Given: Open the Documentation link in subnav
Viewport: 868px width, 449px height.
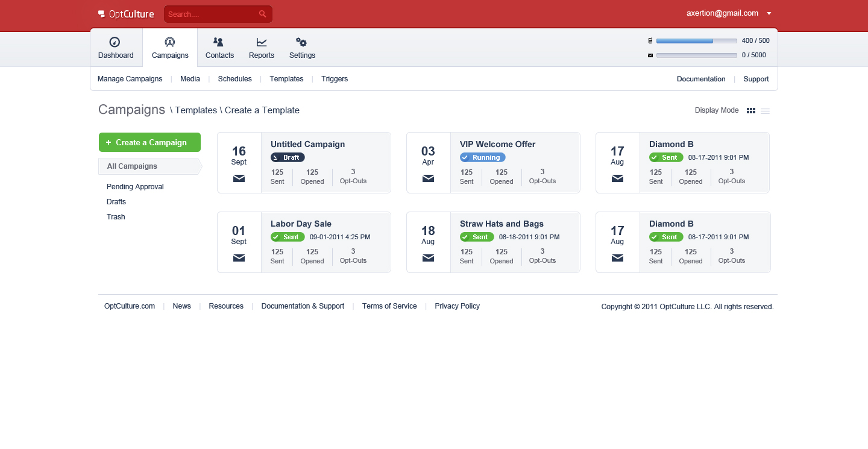Looking at the screenshot, I should pos(701,79).
